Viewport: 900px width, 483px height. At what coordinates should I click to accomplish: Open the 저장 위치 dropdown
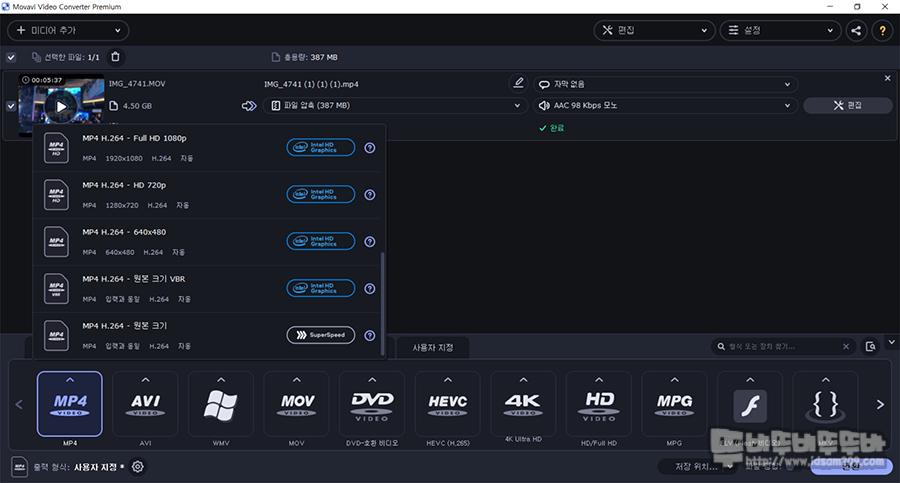click(698, 466)
